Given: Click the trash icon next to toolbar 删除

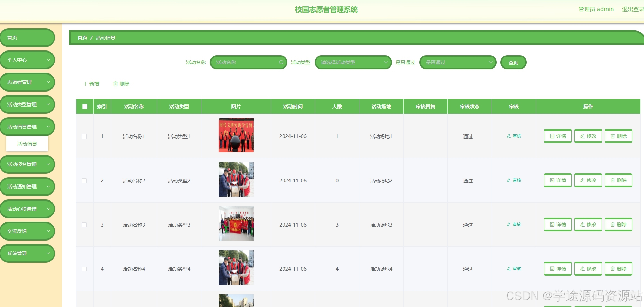Looking at the screenshot, I should (x=116, y=84).
